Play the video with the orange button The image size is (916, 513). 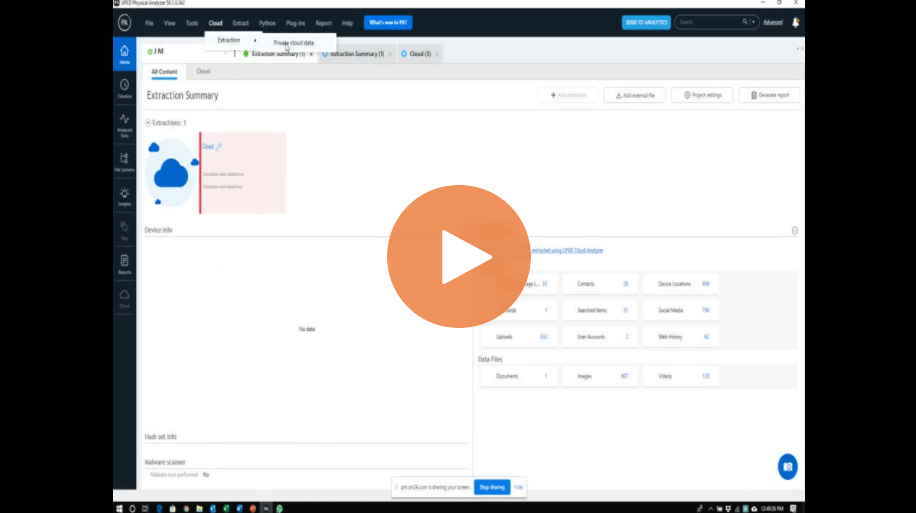click(x=459, y=256)
